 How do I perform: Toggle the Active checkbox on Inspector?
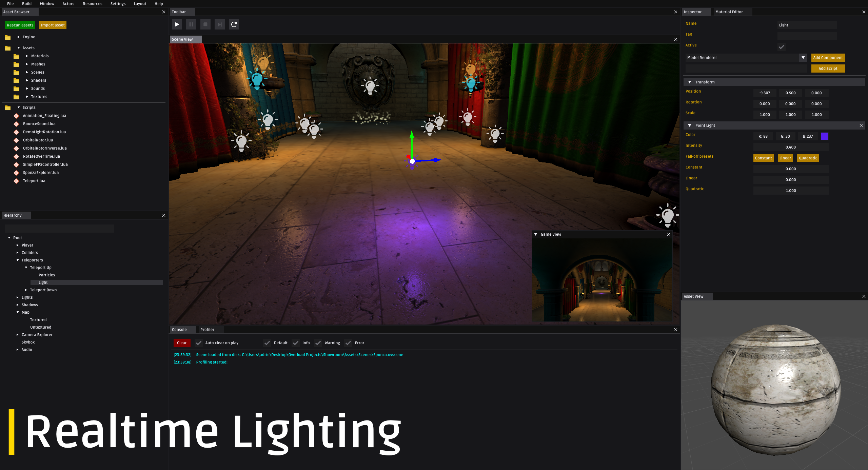coord(782,46)
